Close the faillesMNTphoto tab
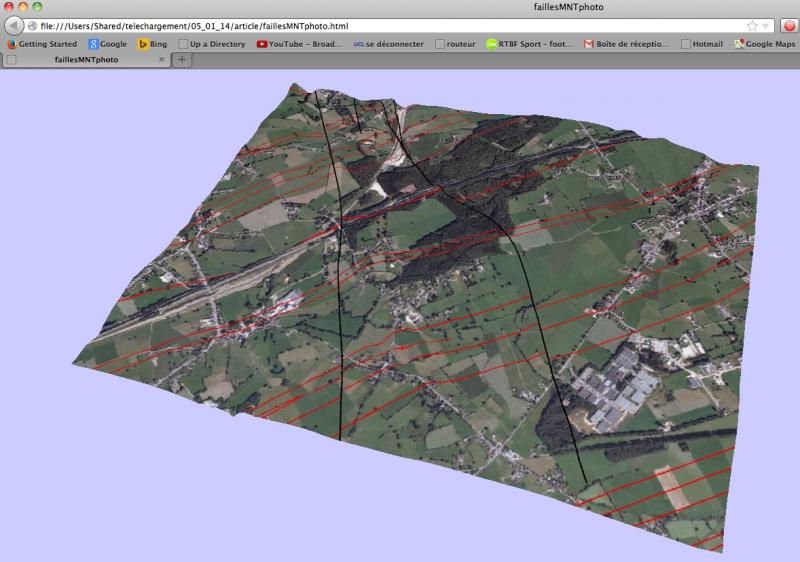Screen dimensions: 800x562 tap(159, 60)
